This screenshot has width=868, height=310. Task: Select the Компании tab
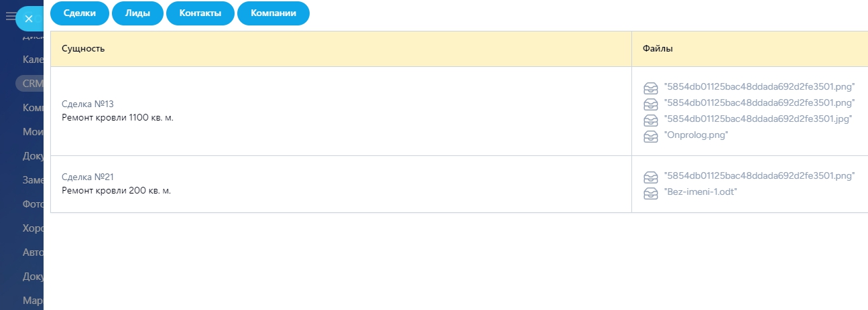pos(273,13)
